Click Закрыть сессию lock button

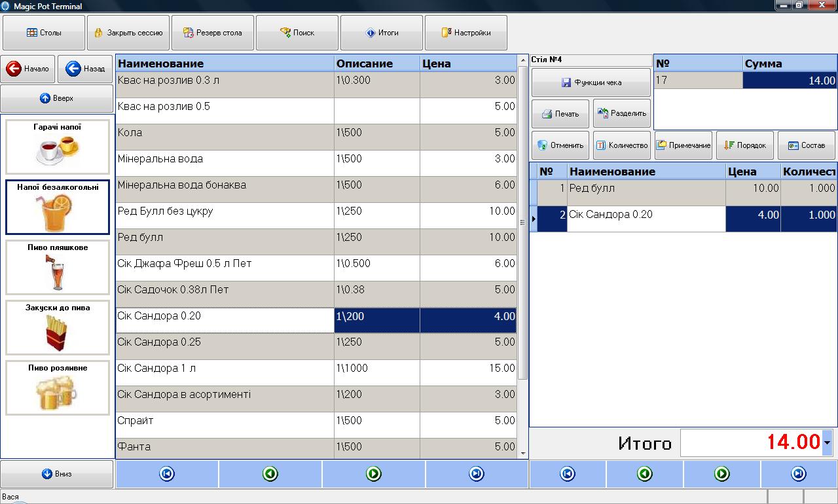(128, 33)
